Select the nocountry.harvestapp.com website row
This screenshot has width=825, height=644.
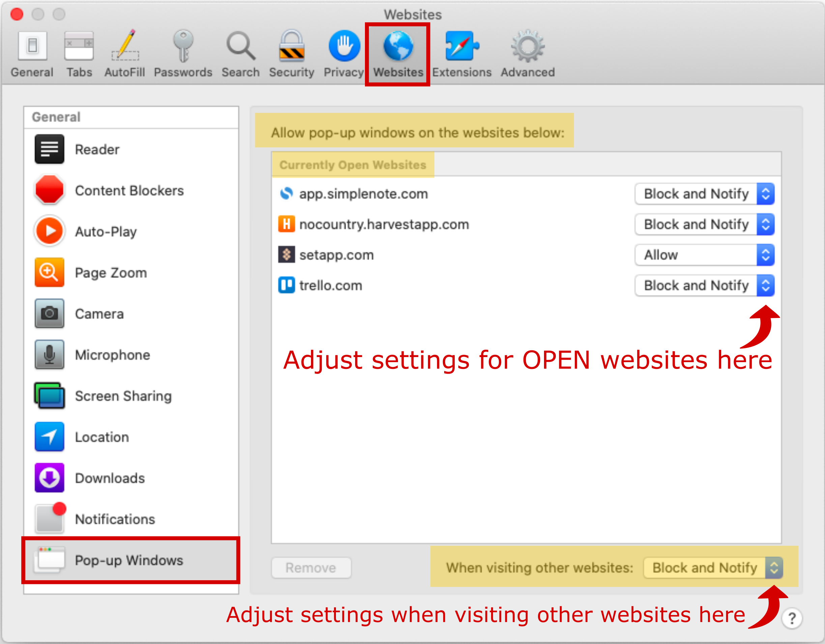click(x=384, y=224)
